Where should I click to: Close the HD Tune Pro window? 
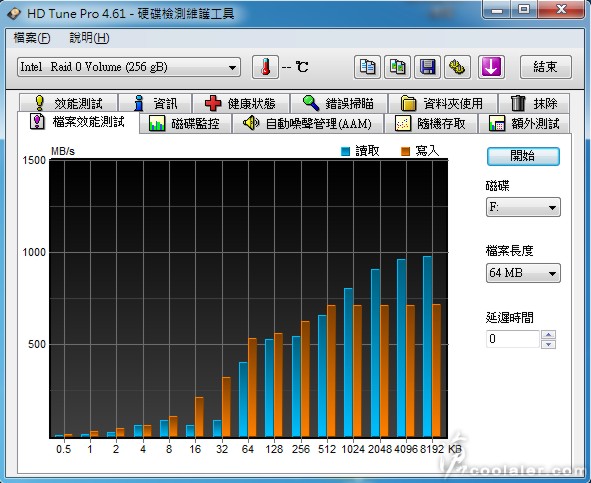coord(561,10)
